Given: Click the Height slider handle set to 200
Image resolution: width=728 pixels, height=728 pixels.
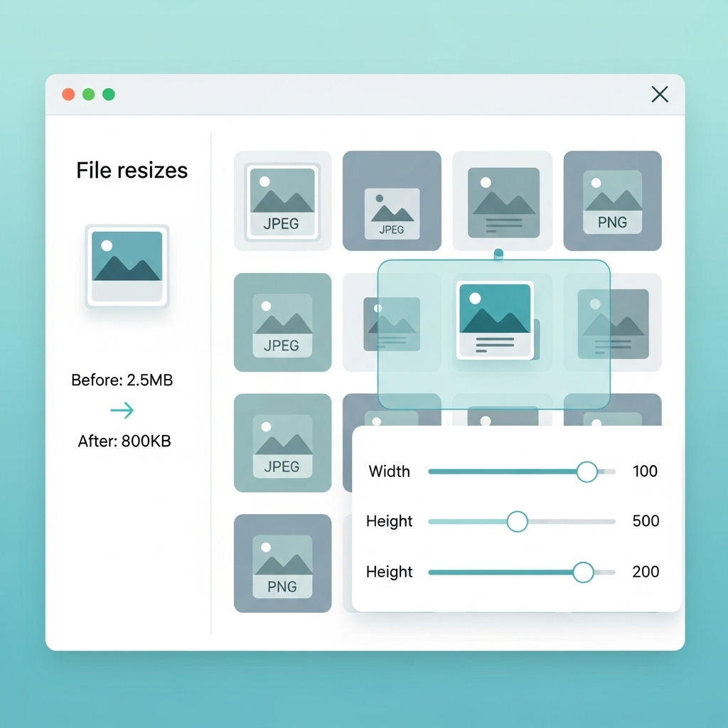Looking at the screenshot, I should 583,572.
